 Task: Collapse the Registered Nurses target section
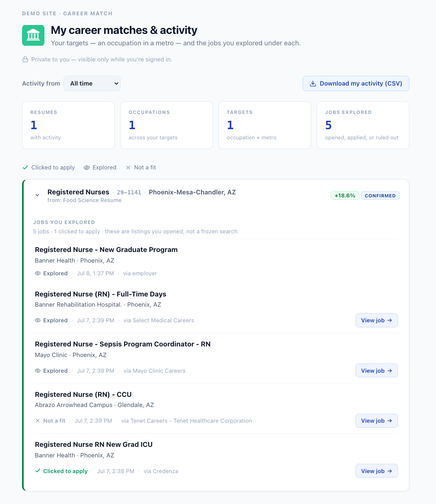tap(37, 195)
